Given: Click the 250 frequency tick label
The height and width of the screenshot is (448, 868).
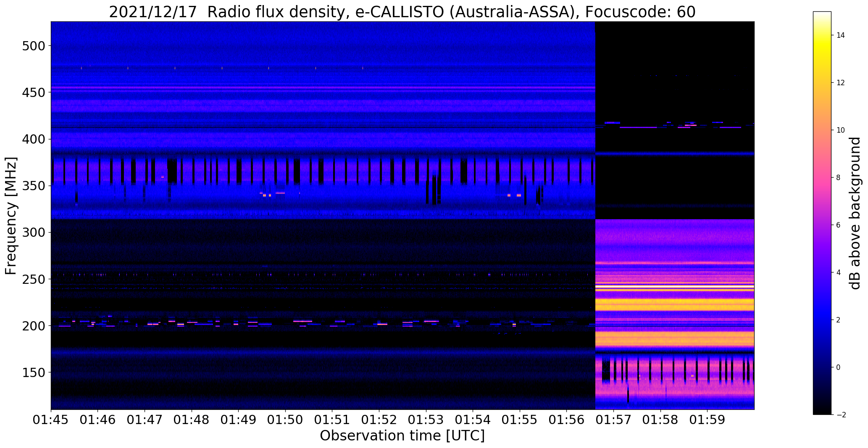Looking at the screenshot, I should tap(33, 279).
